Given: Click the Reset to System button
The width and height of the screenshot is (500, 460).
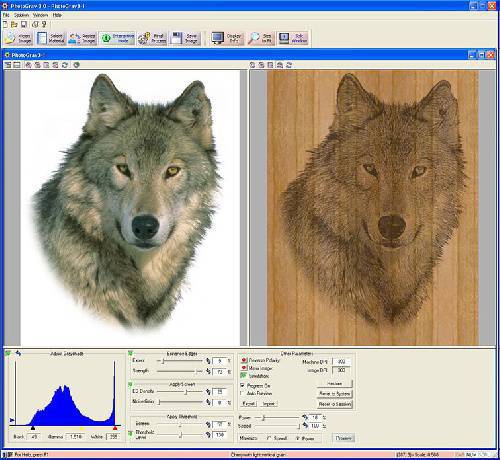Looking at the screenshot, I should [334, 394].
